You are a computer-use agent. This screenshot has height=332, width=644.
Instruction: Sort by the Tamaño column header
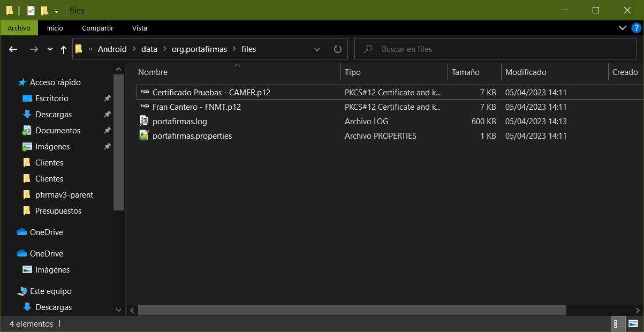click(x=466, y=72)
